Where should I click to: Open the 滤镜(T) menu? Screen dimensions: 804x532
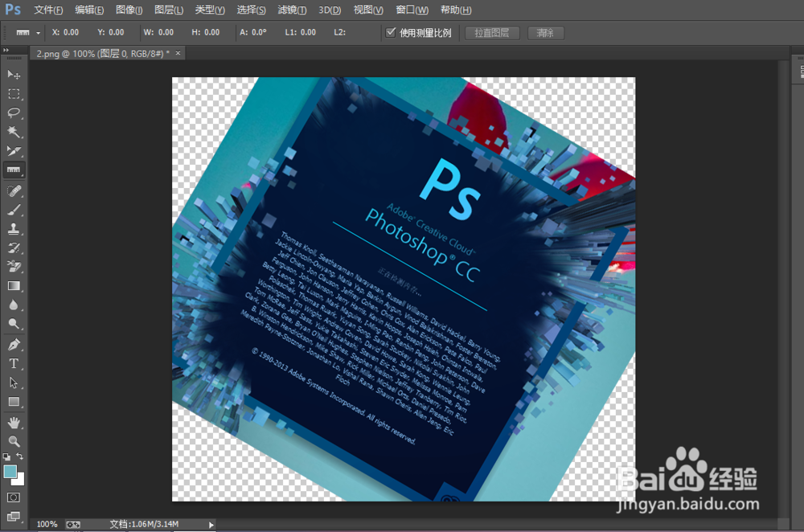[292, 10]
